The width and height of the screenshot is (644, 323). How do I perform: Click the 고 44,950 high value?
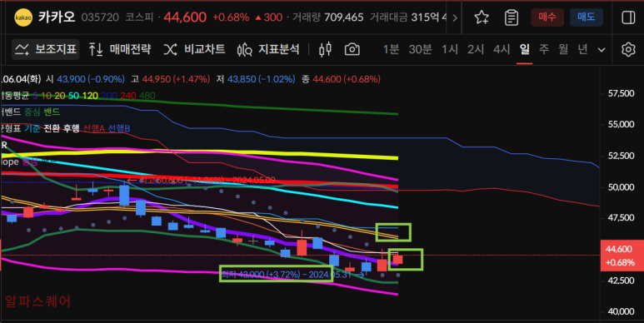pyautogui.click(x=171, y=79)
